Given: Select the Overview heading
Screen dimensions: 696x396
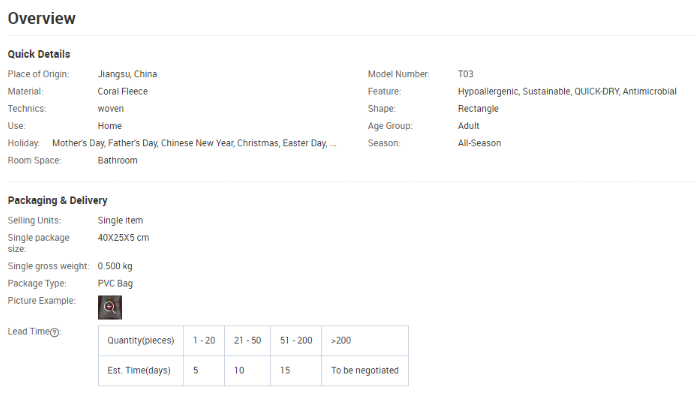Looking at the screenshot, I should click(42, 19).
